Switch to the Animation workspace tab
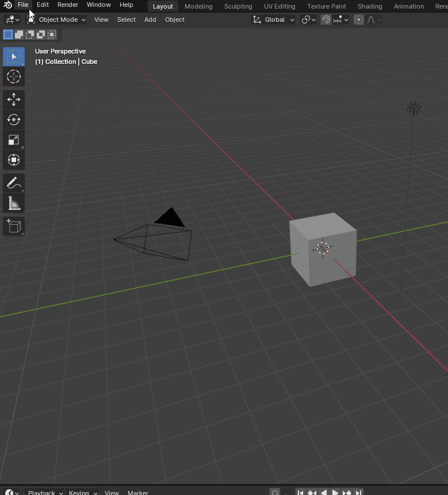 (408, 6)
